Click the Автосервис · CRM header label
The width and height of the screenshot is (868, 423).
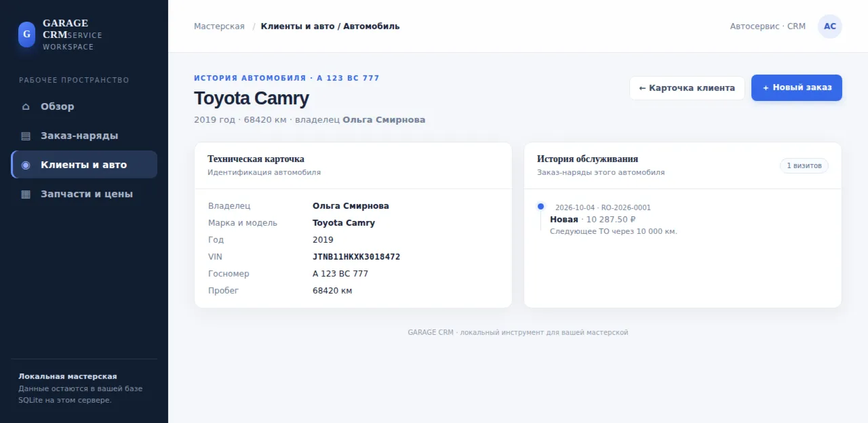(768, 26)
